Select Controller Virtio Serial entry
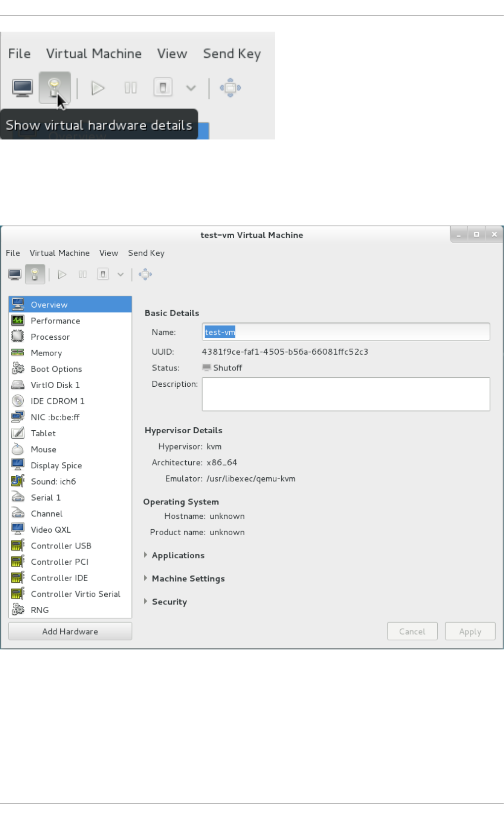Viewport: 504px width, 819px height. pos(70,594)
